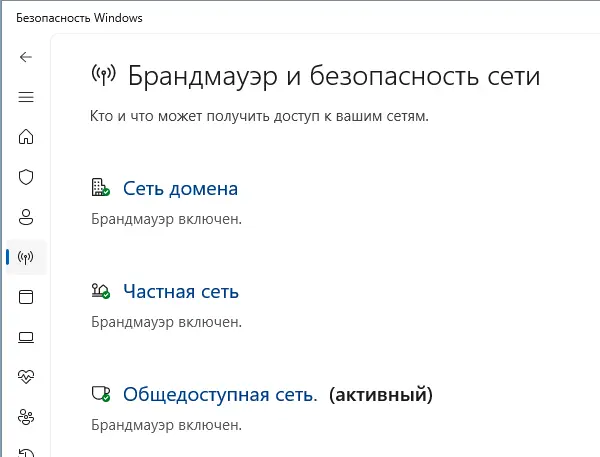Open Device security laptop icon
Image resolution: width=600 pixels, height=457 pixels.
(x=26, y=337)
